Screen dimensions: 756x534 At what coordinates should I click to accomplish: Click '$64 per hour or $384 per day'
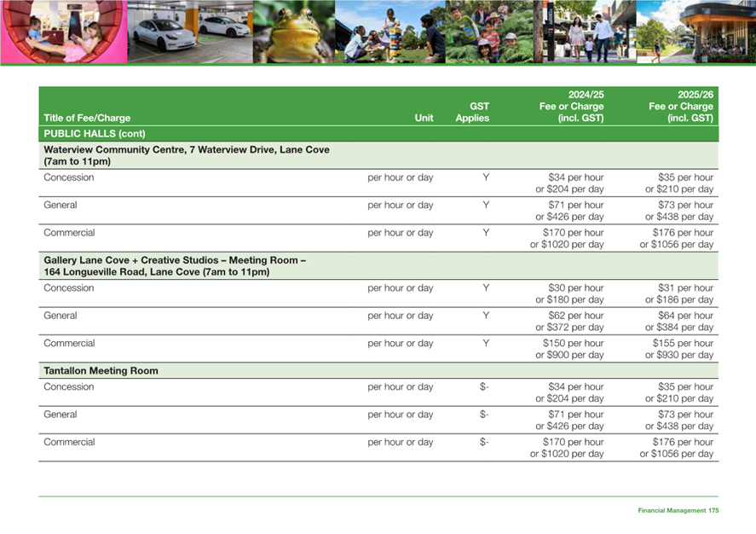(679, 321)
